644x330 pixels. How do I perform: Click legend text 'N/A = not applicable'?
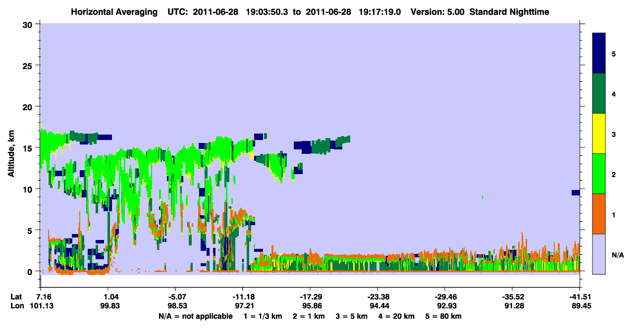[x=195, y=316]
